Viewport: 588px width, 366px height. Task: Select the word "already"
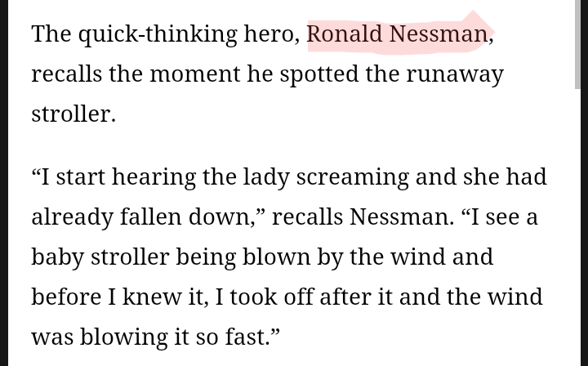(x=71, y=216)
